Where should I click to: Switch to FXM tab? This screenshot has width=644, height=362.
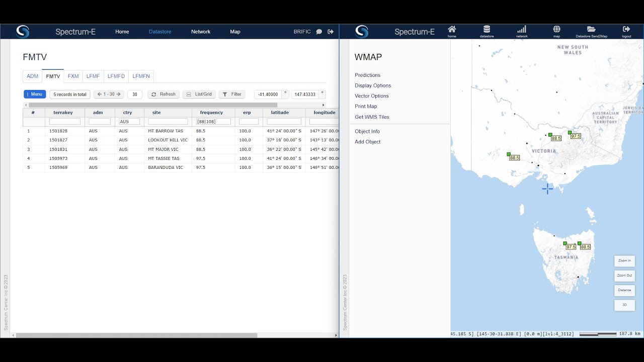click(x=73, y=76)
